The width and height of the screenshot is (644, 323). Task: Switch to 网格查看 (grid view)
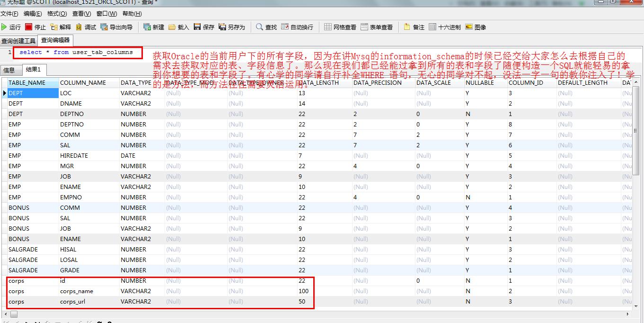340,27
